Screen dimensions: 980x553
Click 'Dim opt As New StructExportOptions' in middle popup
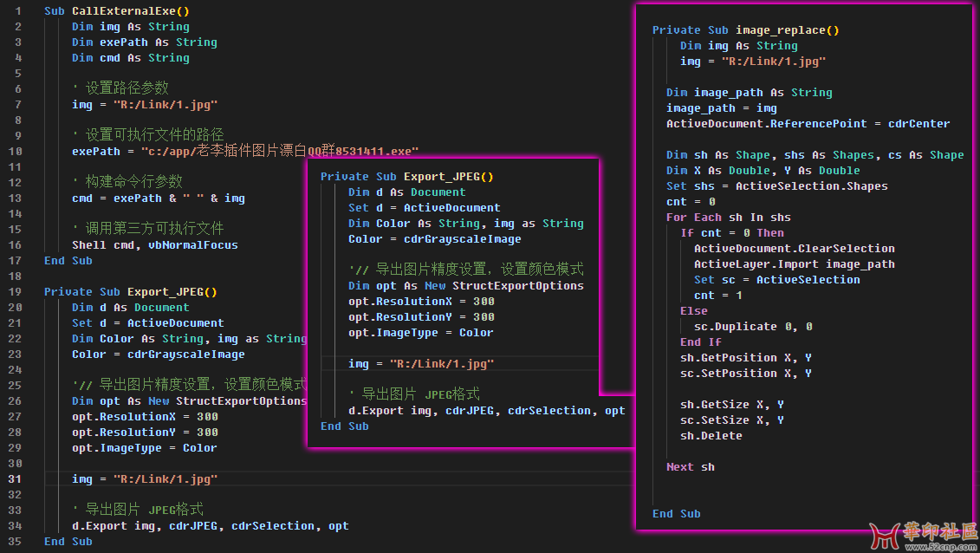[465, 286]
